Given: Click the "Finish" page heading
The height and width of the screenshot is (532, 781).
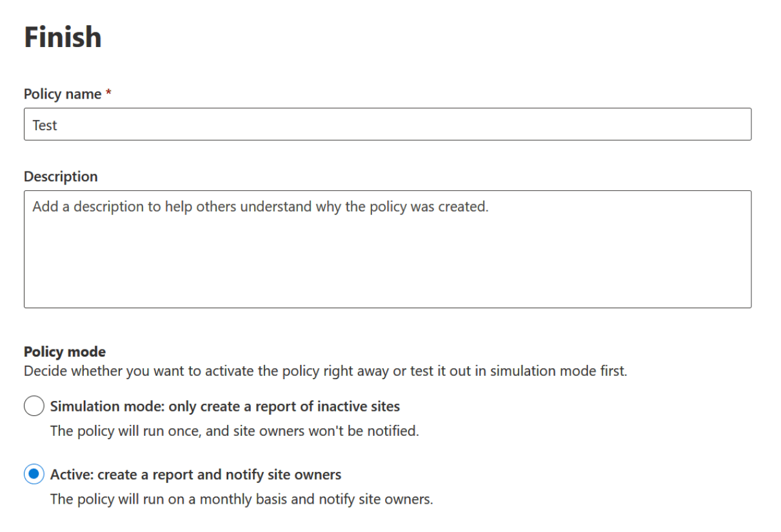Looking at the screenshot, I should point(63,37).
